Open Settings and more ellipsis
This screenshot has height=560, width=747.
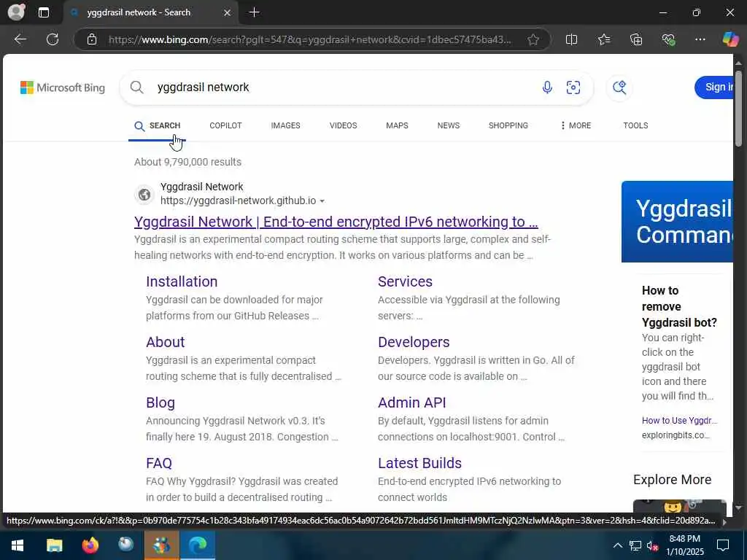click(x=700, y=39)
